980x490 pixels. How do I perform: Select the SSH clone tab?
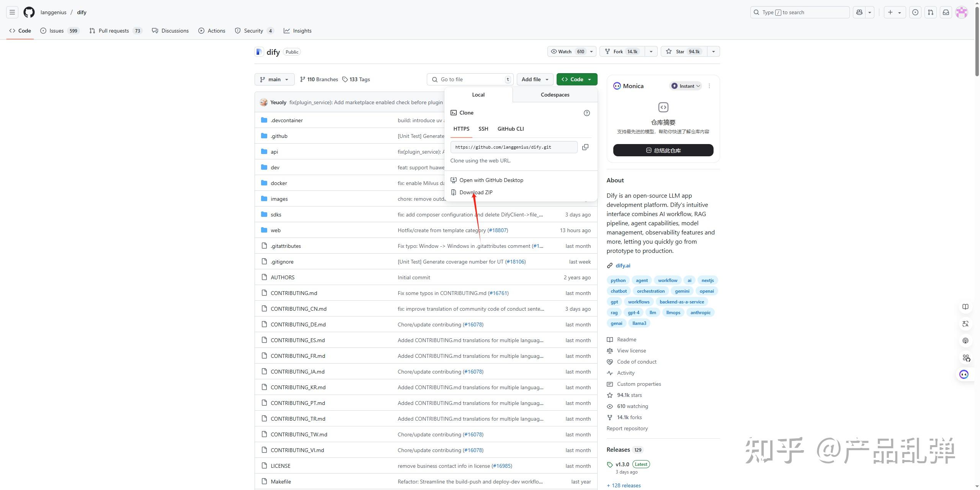[x=483, y=129]
